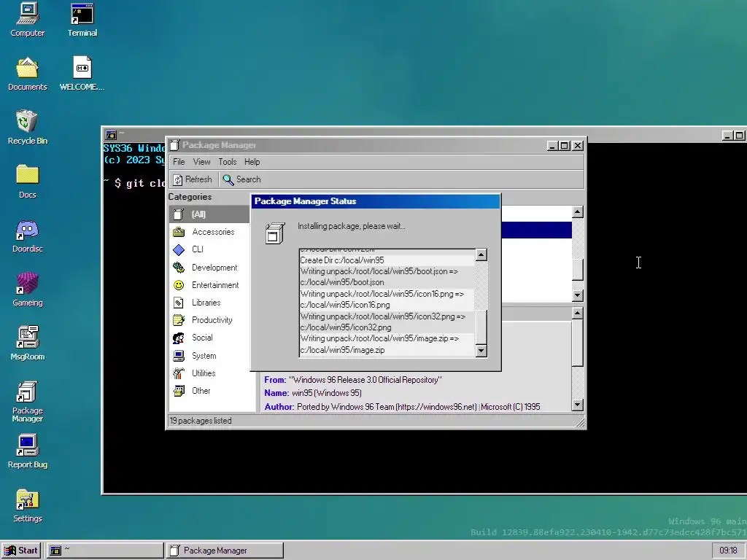This screenshot has width=747, height=560.
Task: Click the 'c:/local/win95/boot.json' log line
Action: click(341, 282)
